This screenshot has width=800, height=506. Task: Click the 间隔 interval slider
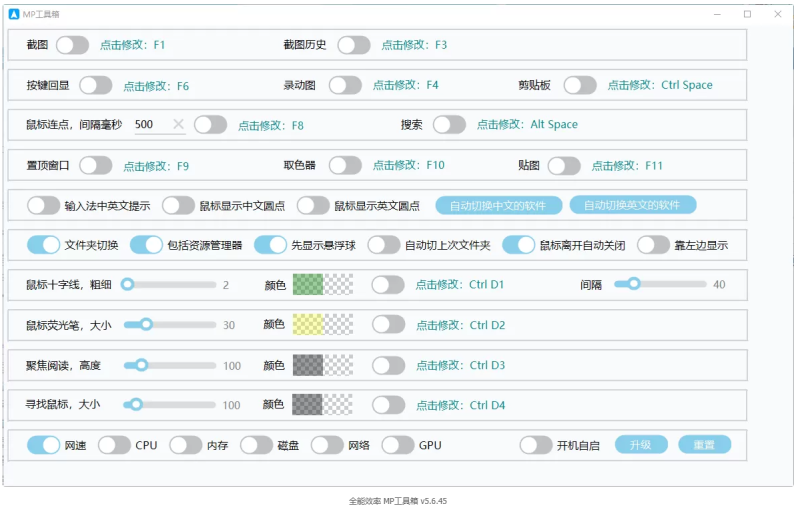(x=660, y=284)
